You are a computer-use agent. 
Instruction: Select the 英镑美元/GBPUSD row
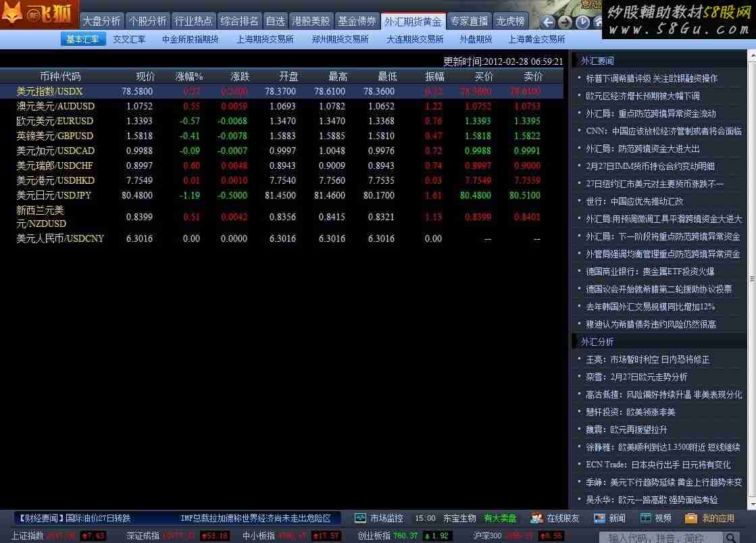click(282, 136)
